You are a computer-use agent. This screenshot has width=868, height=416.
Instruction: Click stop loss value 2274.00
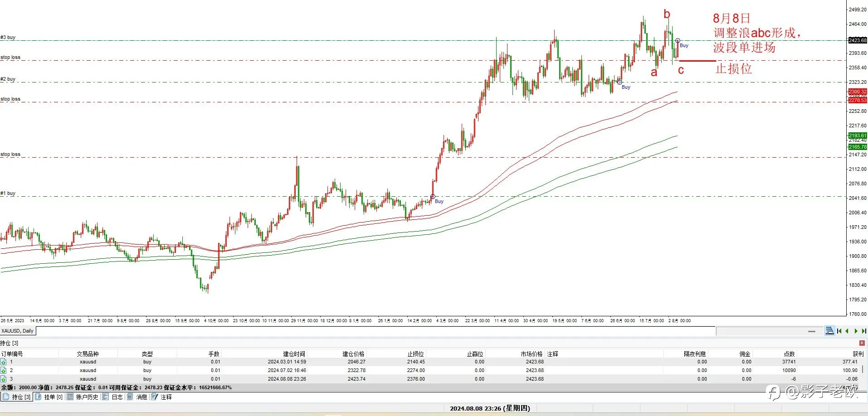pyautogui.click(x=416, y=370)
